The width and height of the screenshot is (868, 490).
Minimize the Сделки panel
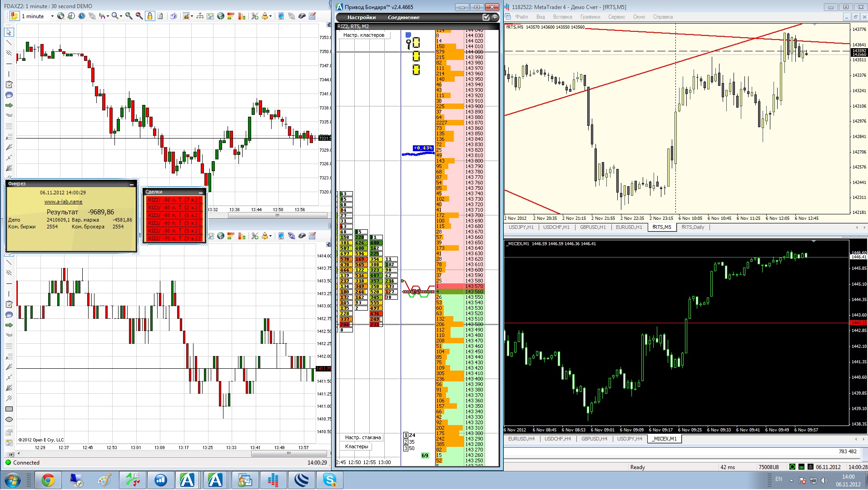201,192
